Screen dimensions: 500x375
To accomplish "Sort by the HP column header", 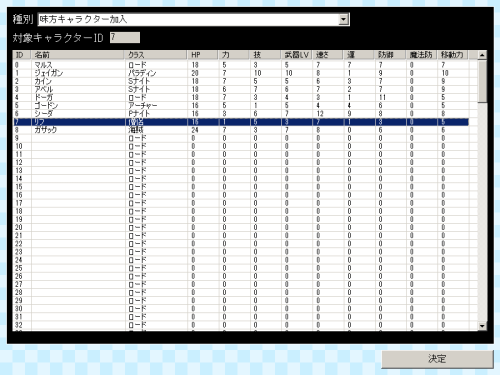I will pyautogui.click(x=203, y=55).
